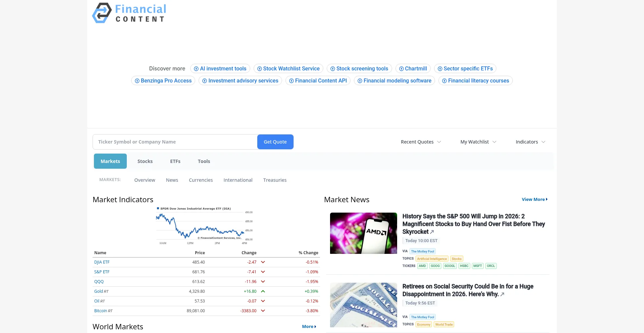The height and width of the screenshot is (333, 644).
Task: Switch to the Tools tab
Action: (204, 161)
